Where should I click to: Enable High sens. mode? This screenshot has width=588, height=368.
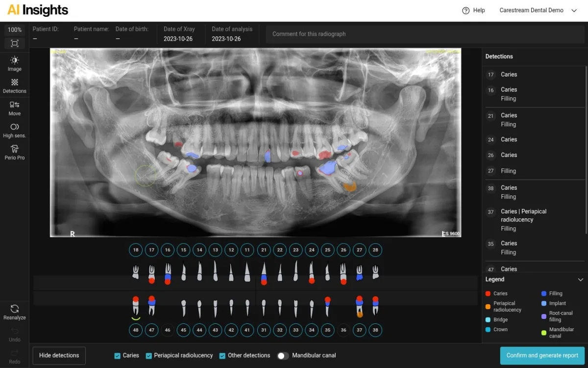tap(15, 131)
